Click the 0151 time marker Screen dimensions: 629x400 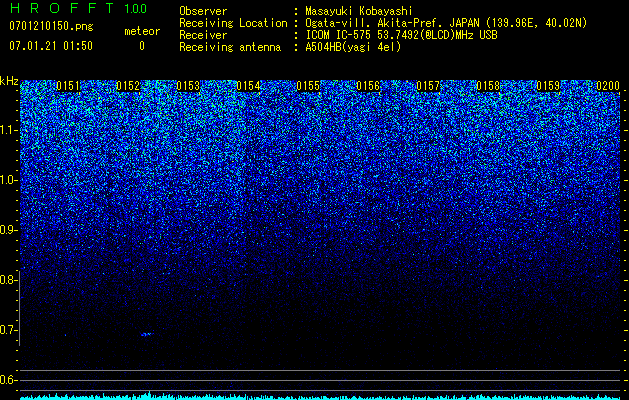(68, 86)
